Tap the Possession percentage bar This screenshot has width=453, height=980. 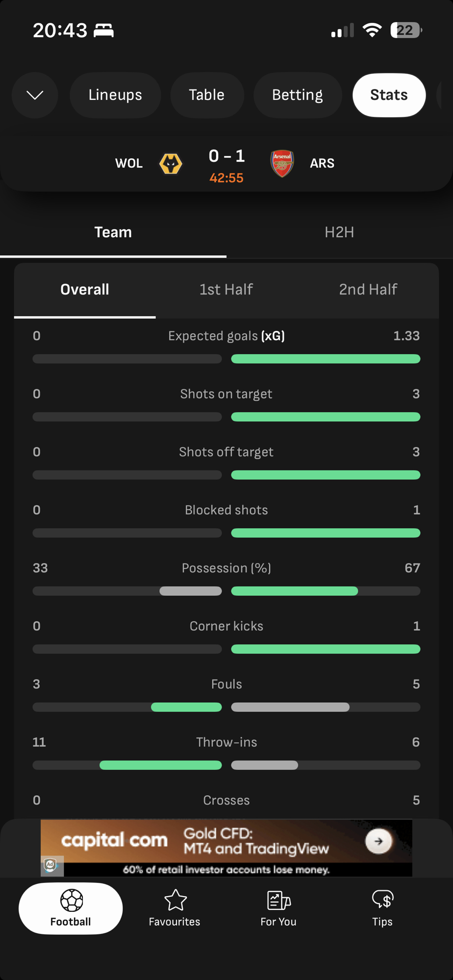tap(226, 591)
